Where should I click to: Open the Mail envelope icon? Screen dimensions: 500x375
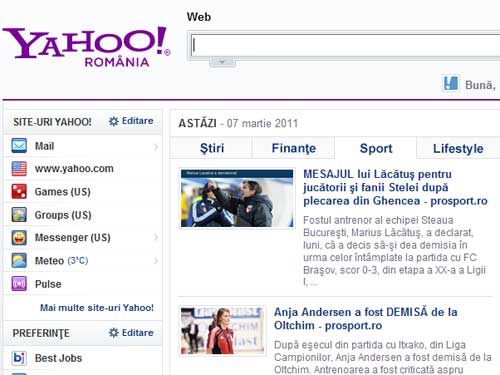pos(19,146)
